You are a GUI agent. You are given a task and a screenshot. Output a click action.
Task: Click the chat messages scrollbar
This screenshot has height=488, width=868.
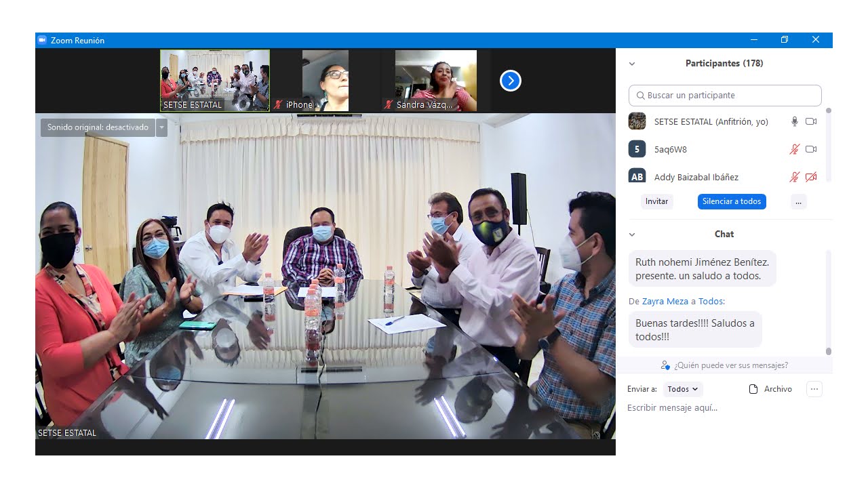[828, 302]
